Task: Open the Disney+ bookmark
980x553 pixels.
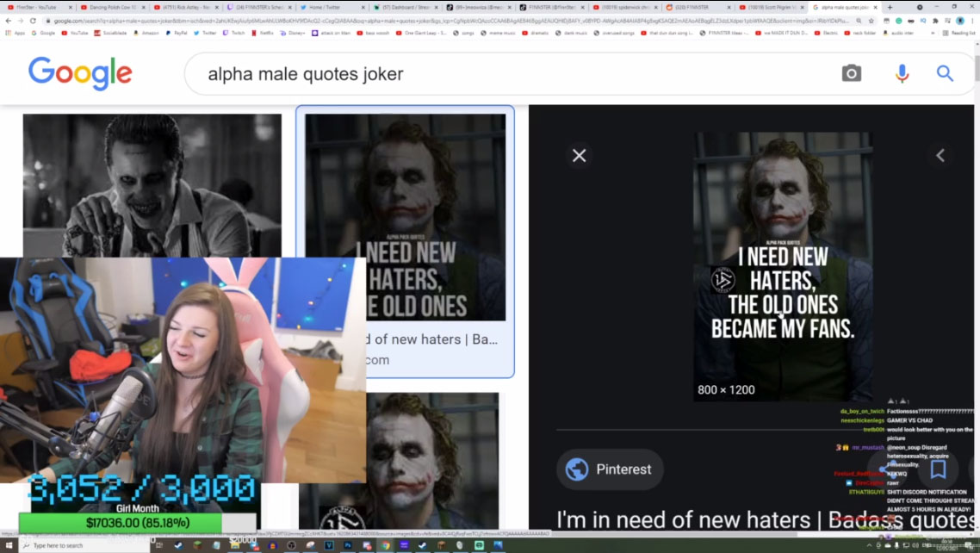Action: (x=292, y=33)
